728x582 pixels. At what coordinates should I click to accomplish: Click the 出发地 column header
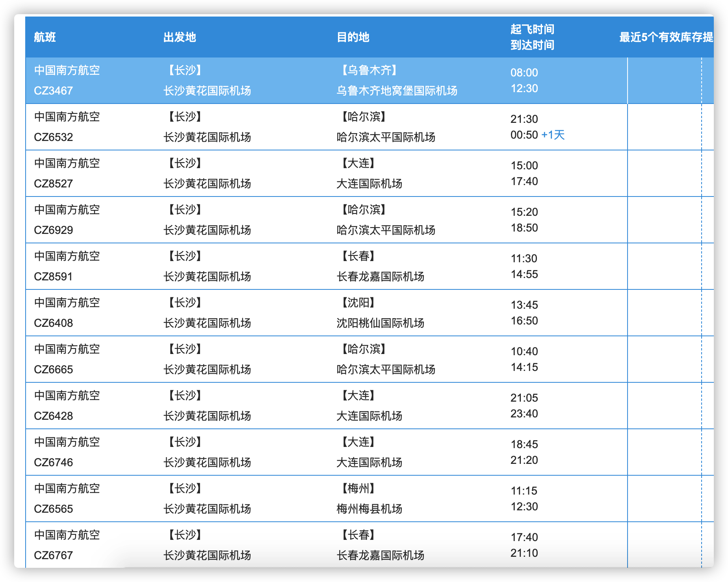coord(180,37)
